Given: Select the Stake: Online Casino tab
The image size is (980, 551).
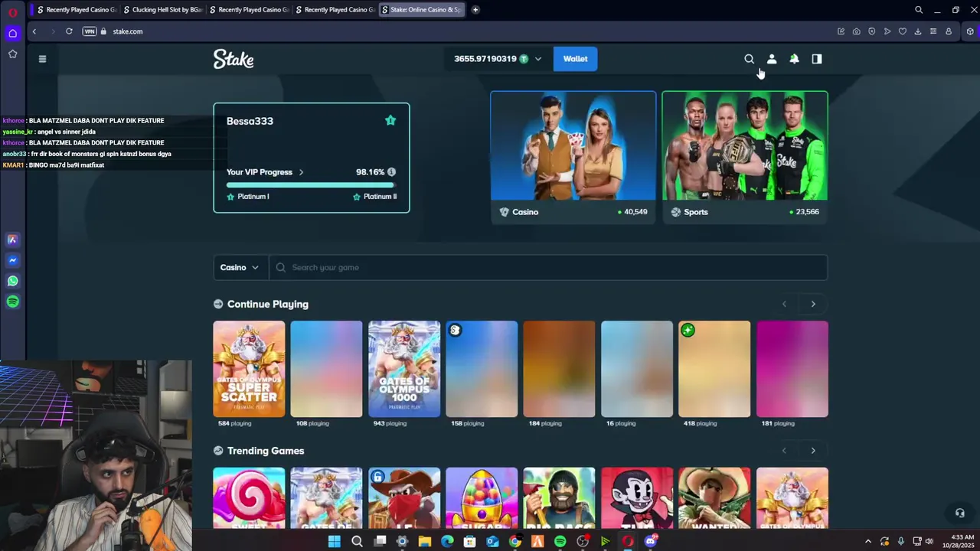Looking at the screenshot, I should 423,10.
